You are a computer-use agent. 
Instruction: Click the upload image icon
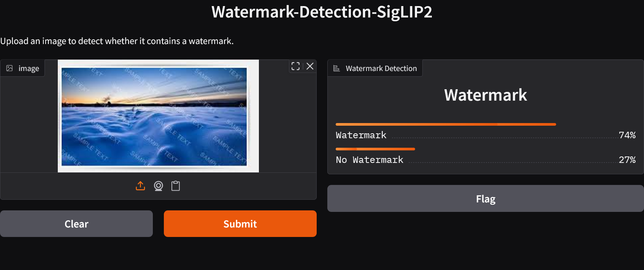140,186
